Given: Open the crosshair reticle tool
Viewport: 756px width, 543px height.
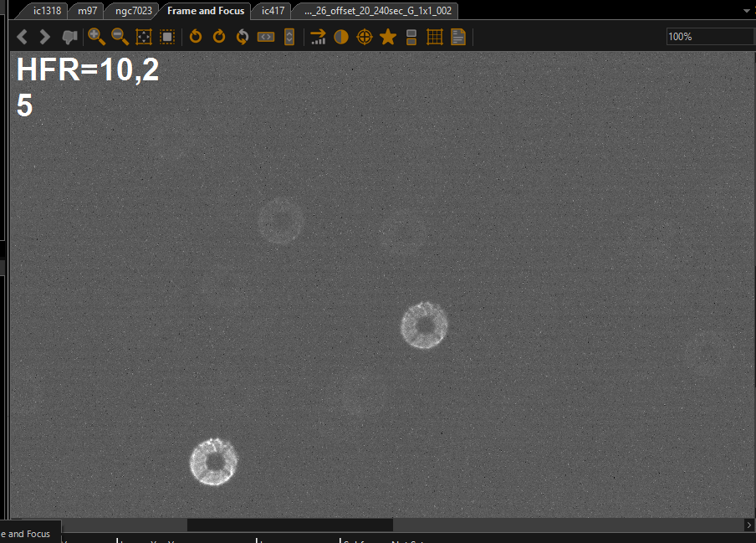Looking at the screenshot, I should (365, 37).
